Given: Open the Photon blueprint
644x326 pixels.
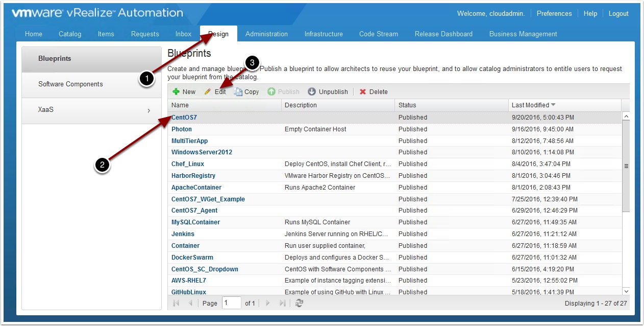Looking at the screenshot, I should tap(182, 129).
